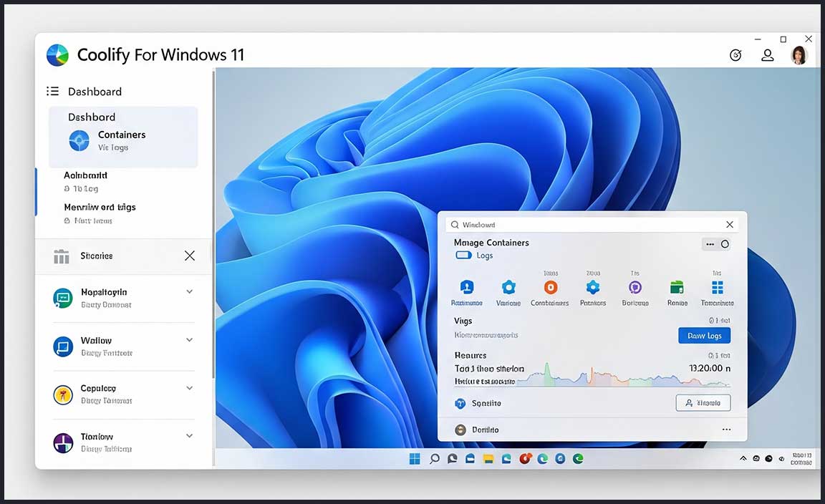825x504 pixels.
Task: Open the three-dots pill next to Manage Containers
Action: (710, 244)
